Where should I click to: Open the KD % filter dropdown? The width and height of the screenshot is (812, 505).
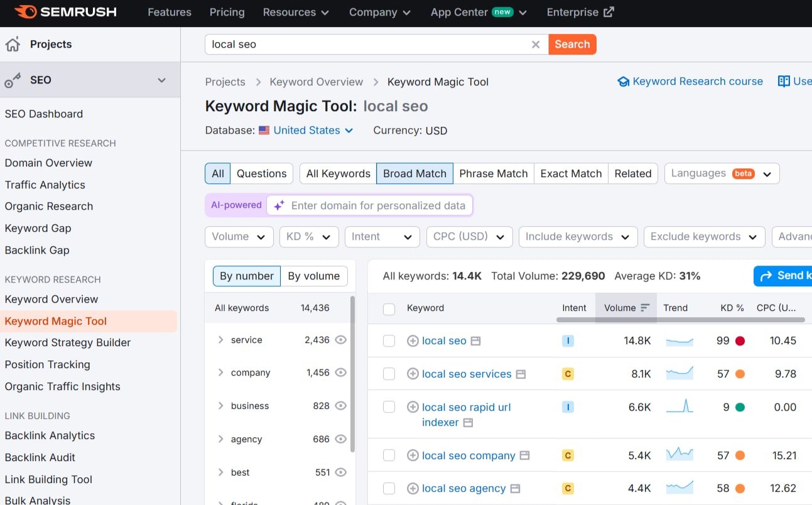[x=309, y=237]
